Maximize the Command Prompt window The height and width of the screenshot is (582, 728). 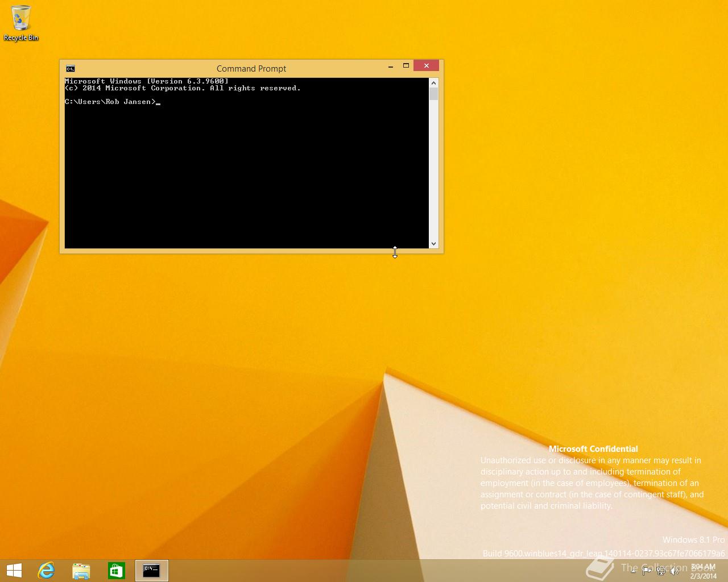(x=406, y=66)
